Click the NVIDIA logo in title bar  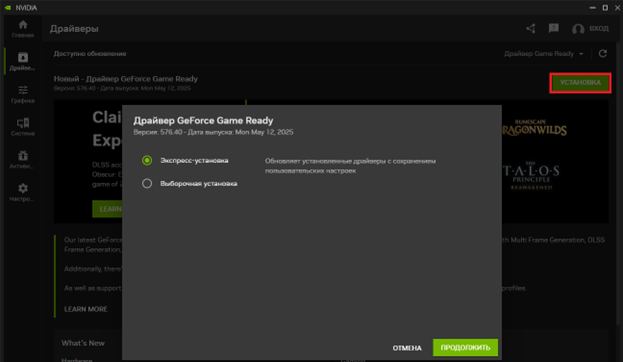[x=8, y=8]
